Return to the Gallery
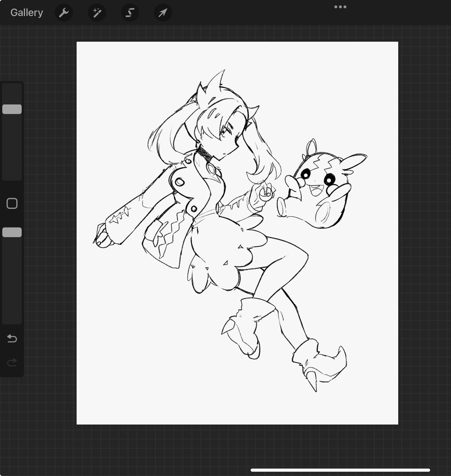This screenshot has width=451, height=476. tap(27, 13)
